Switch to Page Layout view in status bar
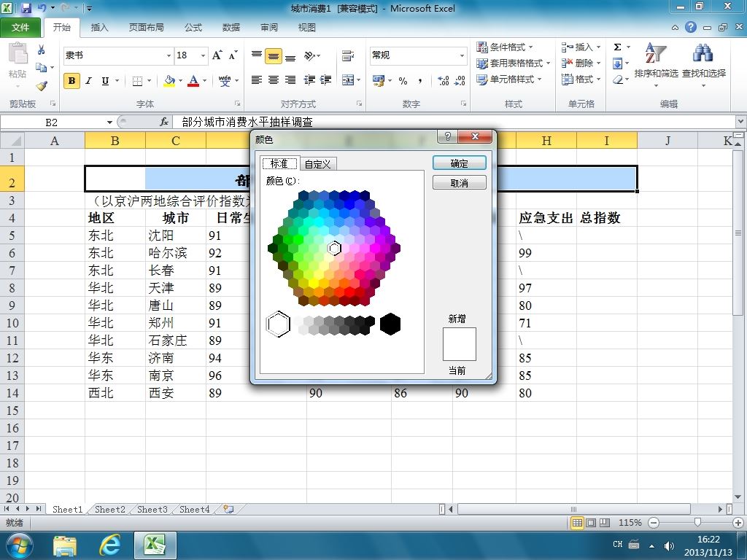 pyautogui.click(x=591, y=523)
